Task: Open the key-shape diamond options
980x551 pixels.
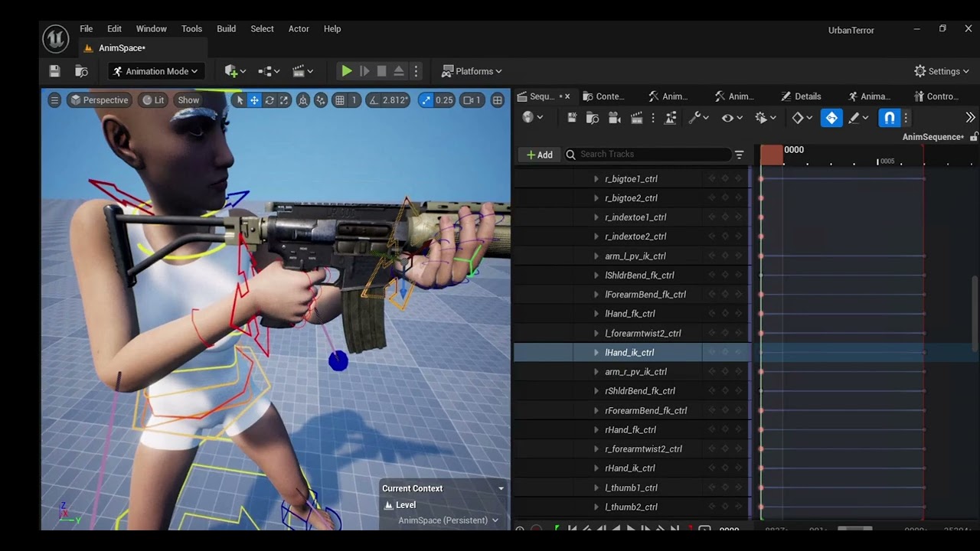Action: coord(802,118)
